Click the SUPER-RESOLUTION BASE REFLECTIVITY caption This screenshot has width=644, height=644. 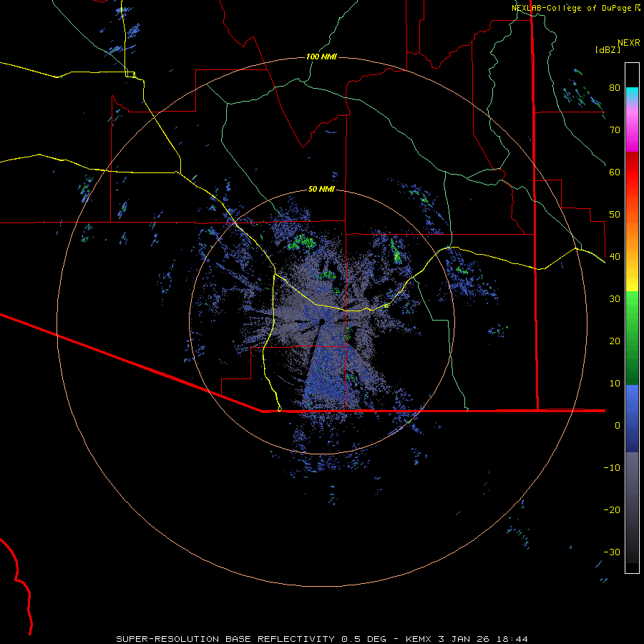point(225,639)
